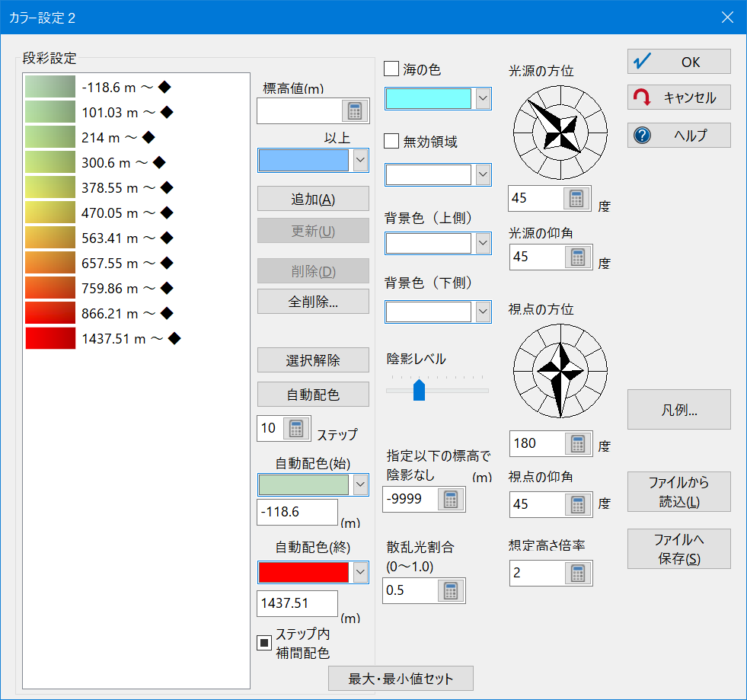Click the 光源の方位 compass dial

[x=560, y=133]
